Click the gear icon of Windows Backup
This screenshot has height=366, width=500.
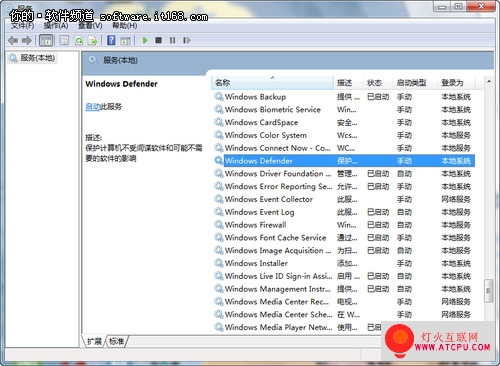coord(219,97)
